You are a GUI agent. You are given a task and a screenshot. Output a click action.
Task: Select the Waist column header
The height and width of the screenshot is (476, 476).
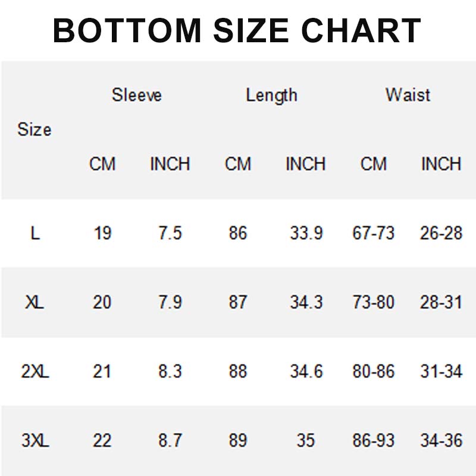tap(408, 95)
